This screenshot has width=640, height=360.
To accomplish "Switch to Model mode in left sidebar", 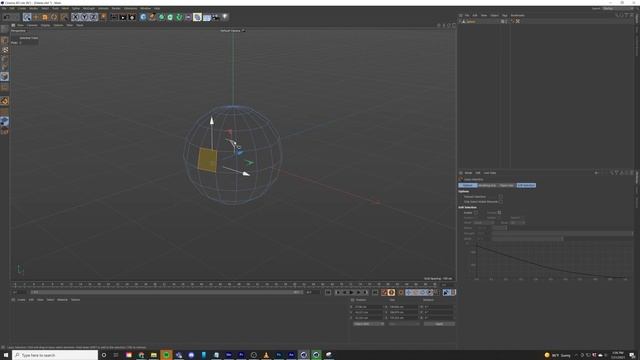I will 4,40.
